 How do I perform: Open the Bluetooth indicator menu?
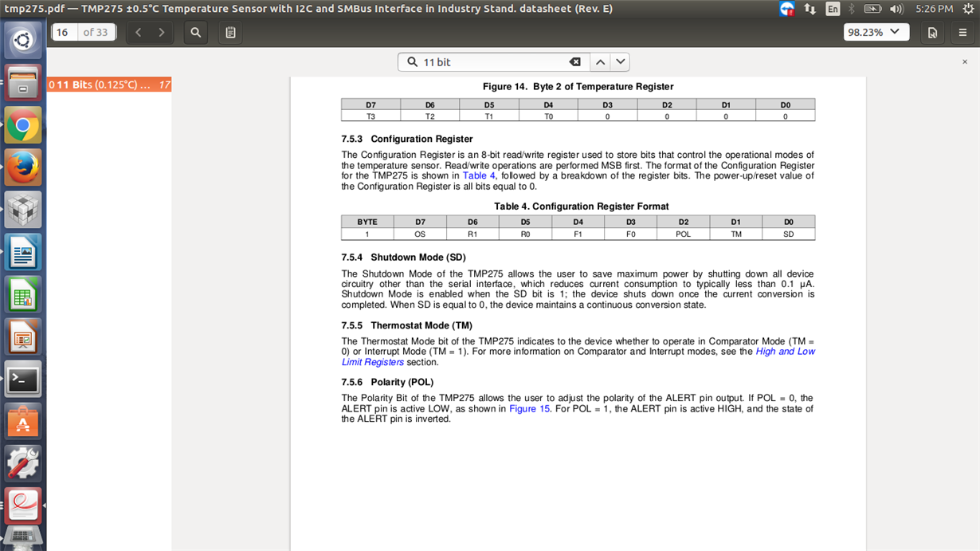(852, 9)
